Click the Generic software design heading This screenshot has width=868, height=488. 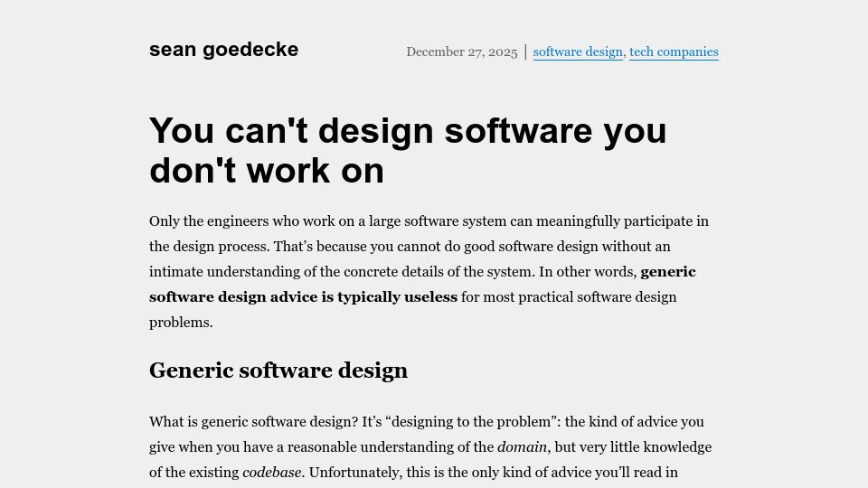pos(278,371)
